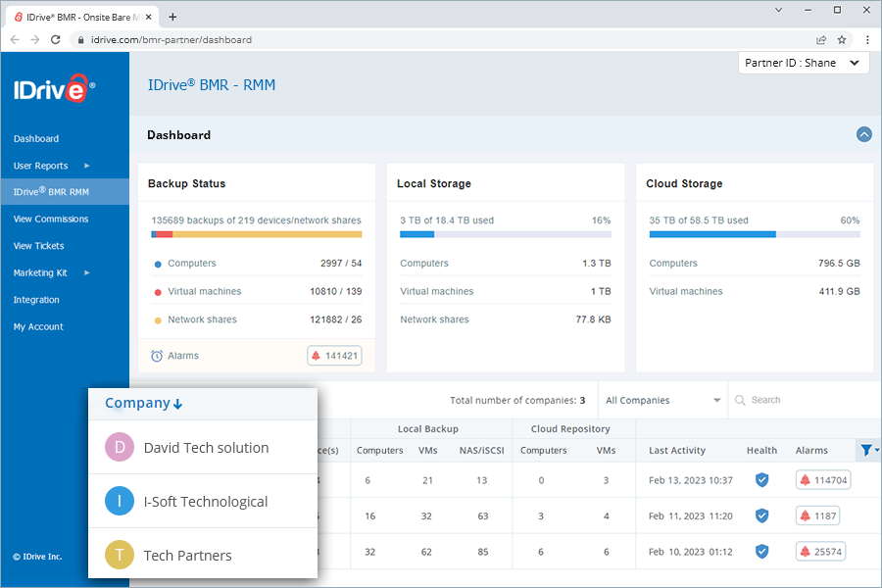Expand Marketing Kit sidebar menu
The height and width of the screenshot is (588, 882).
(x=51, y=272)
